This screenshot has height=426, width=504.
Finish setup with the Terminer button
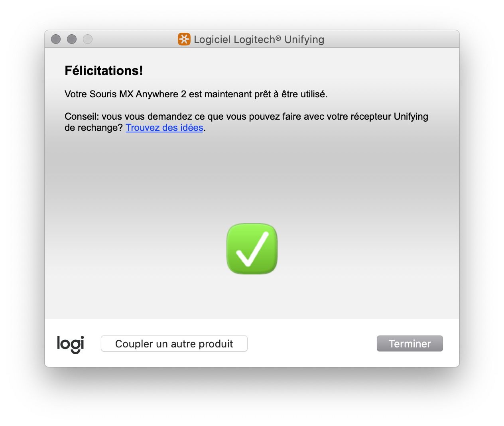click(x=410, y=343)
